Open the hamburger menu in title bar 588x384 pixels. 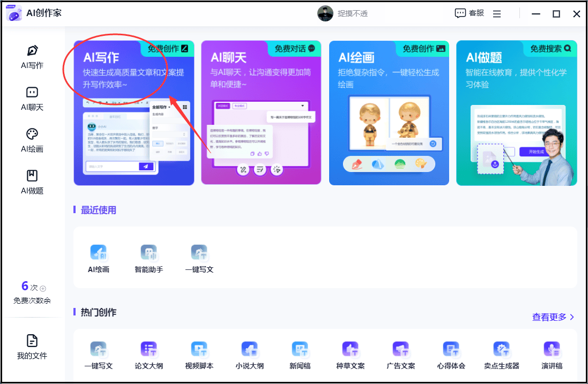497,14
